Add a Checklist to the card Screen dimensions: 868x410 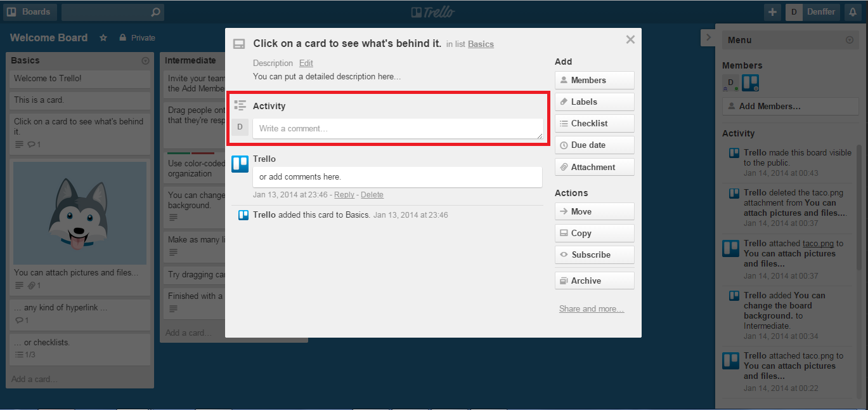(595, 123)
